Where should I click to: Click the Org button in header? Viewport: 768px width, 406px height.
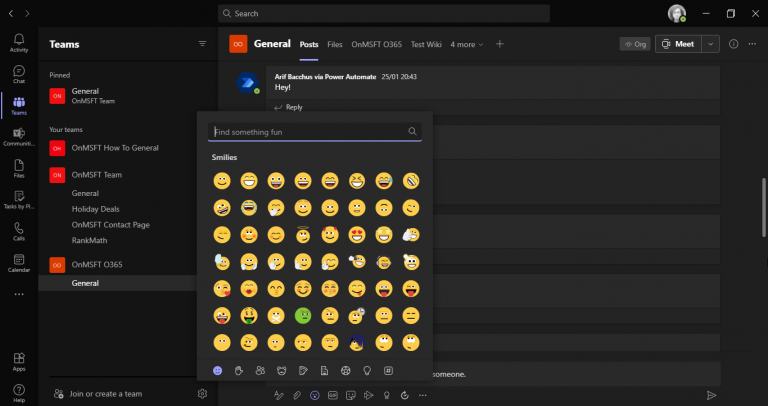(635, 44)
